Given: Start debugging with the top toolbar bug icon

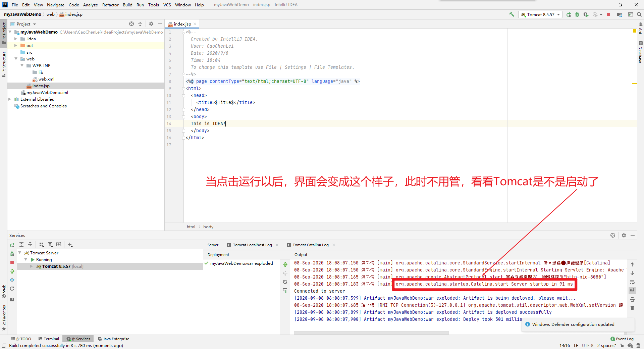Looking at the screenshot, I should tap(577, 14).
